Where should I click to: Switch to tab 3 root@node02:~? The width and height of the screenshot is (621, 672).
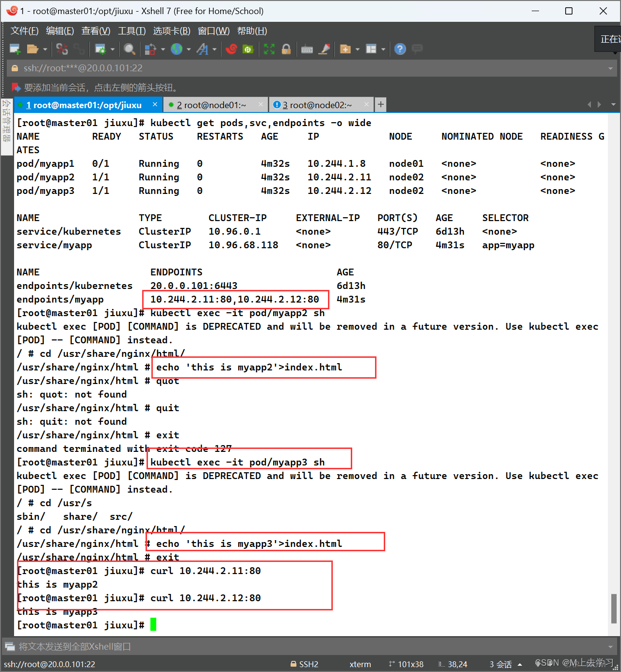[317, 105]
